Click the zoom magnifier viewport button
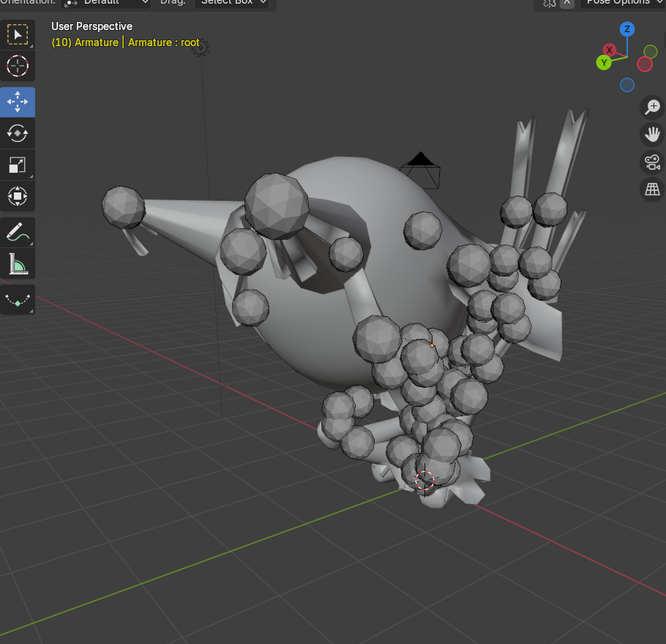Screen dimensions: 666x644 [652, 107]
